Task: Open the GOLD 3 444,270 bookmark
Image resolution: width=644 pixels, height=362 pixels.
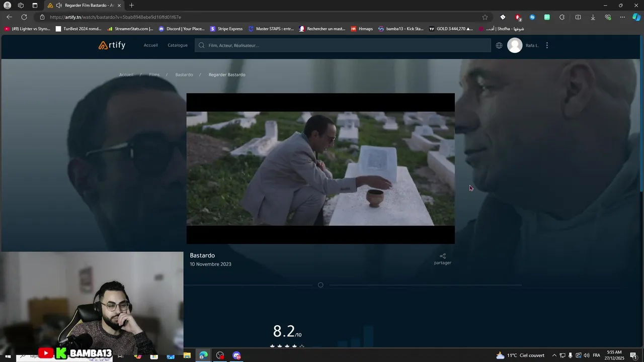Action: pos(451,29)
